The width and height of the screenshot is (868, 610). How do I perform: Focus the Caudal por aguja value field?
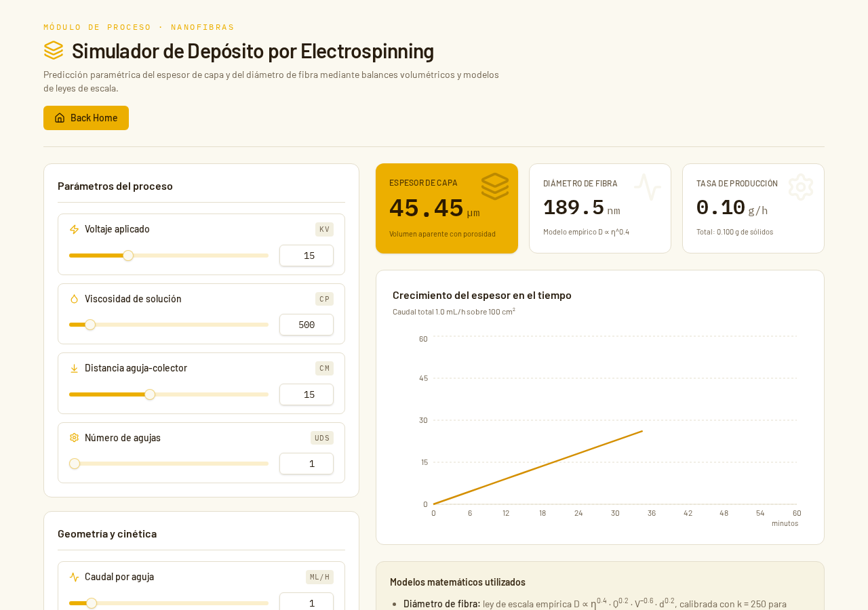(307, 602)
